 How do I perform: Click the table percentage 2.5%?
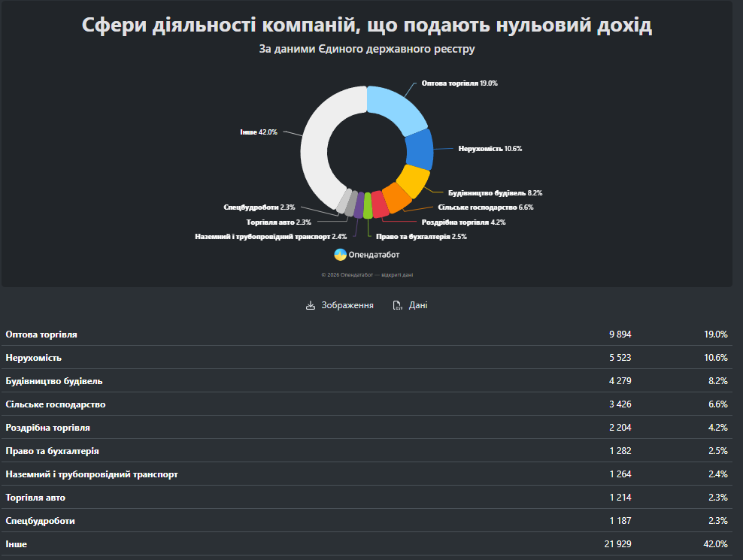718,450
